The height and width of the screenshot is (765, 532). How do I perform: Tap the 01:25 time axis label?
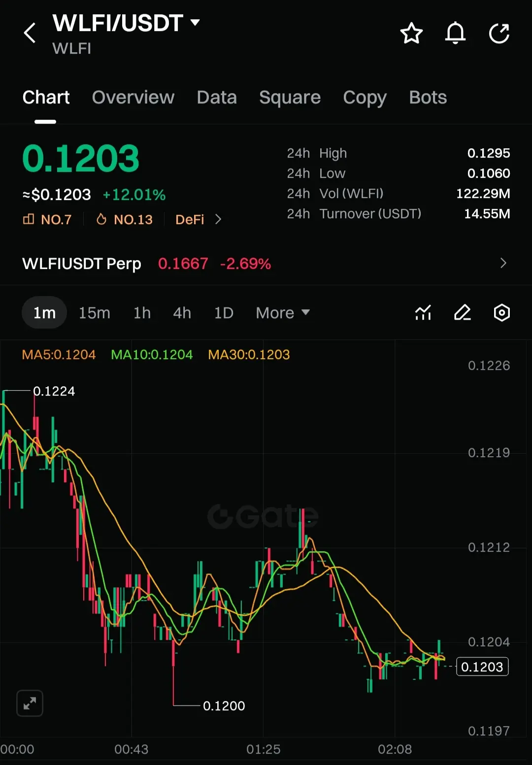[264, 749]
